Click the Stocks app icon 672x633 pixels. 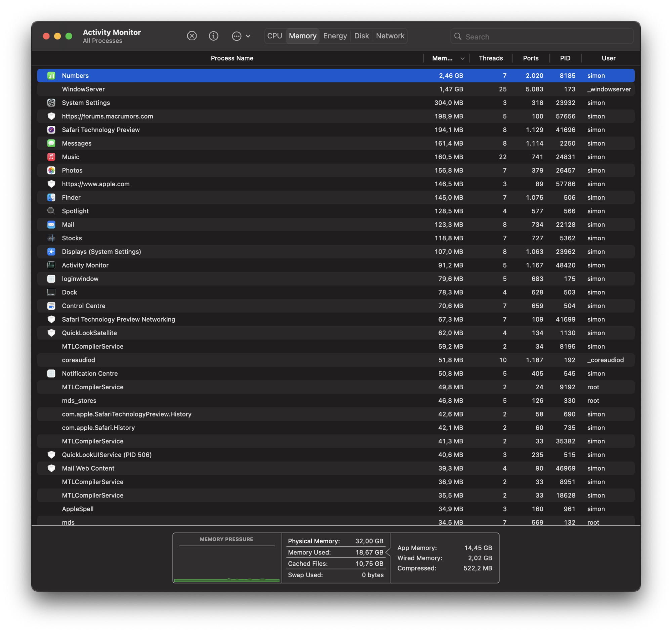coord(51,238)
